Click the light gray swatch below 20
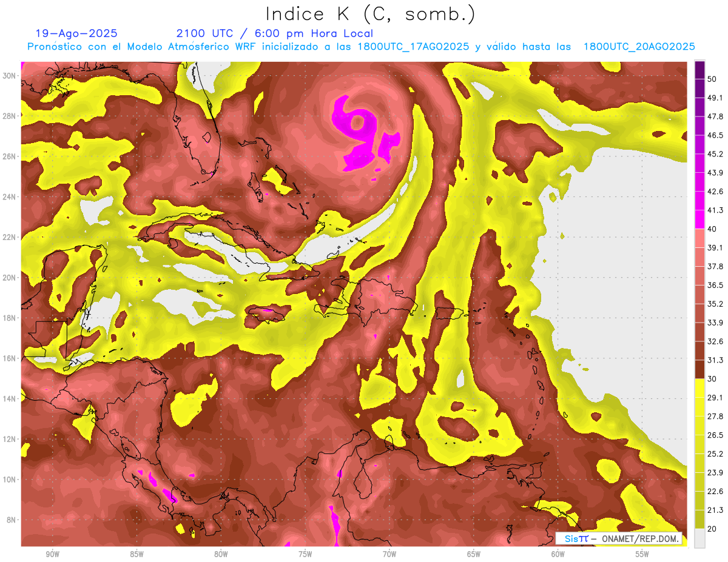 (x=699, y=538)
